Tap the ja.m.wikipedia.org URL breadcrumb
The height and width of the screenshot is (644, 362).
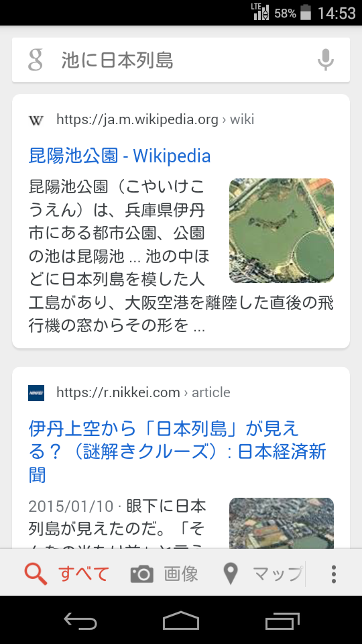coord(155,119)
